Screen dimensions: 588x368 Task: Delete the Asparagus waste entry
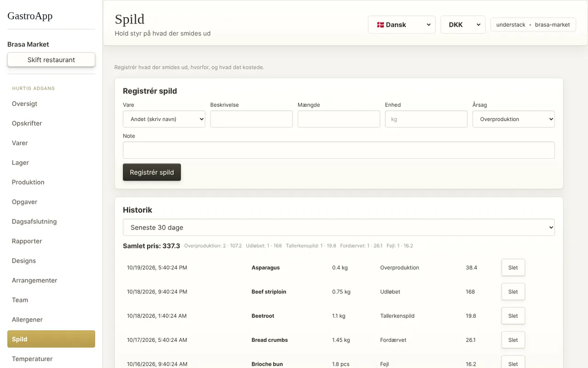(x=513, y=268)
